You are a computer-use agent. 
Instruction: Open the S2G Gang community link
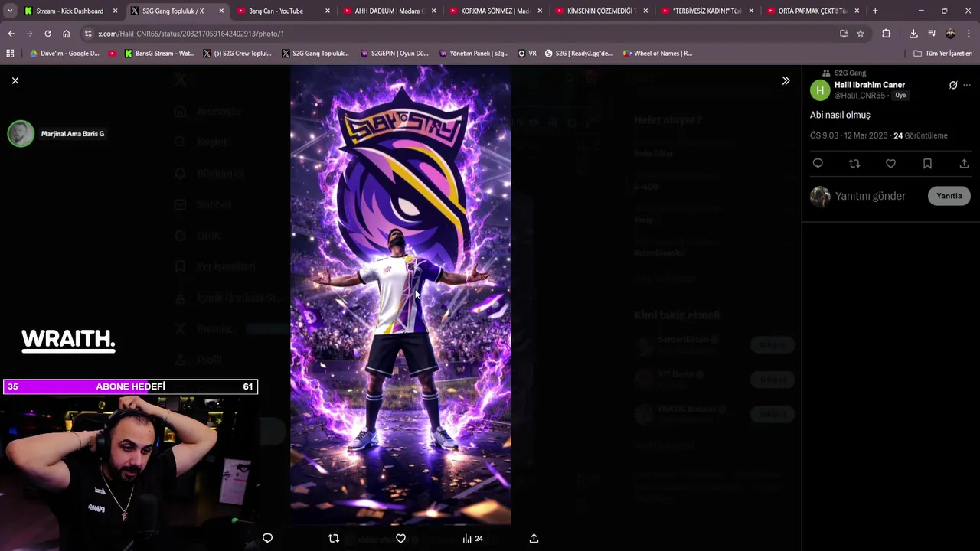point(850,73)
